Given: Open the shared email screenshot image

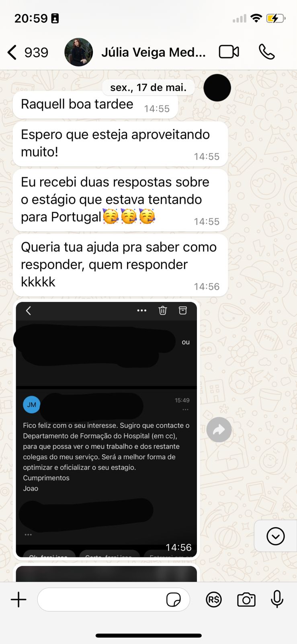Looking at the screenshot, I should (x=107, y=429).
